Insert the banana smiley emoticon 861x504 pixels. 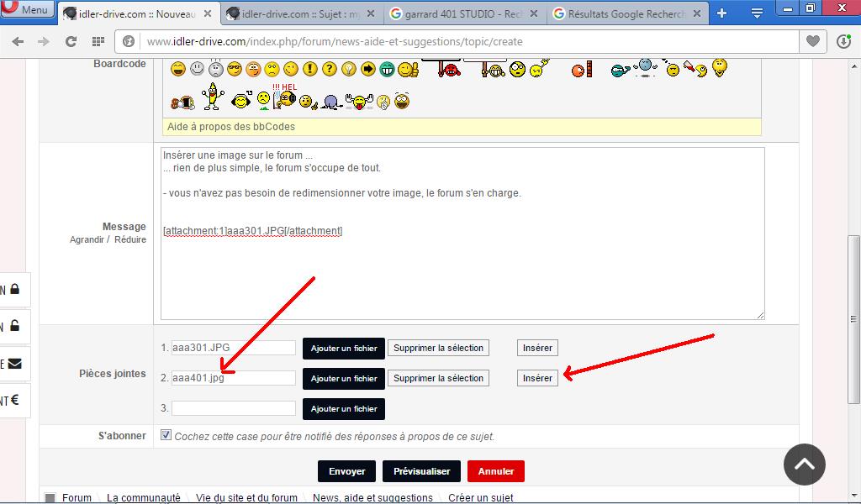coord(213,97)
